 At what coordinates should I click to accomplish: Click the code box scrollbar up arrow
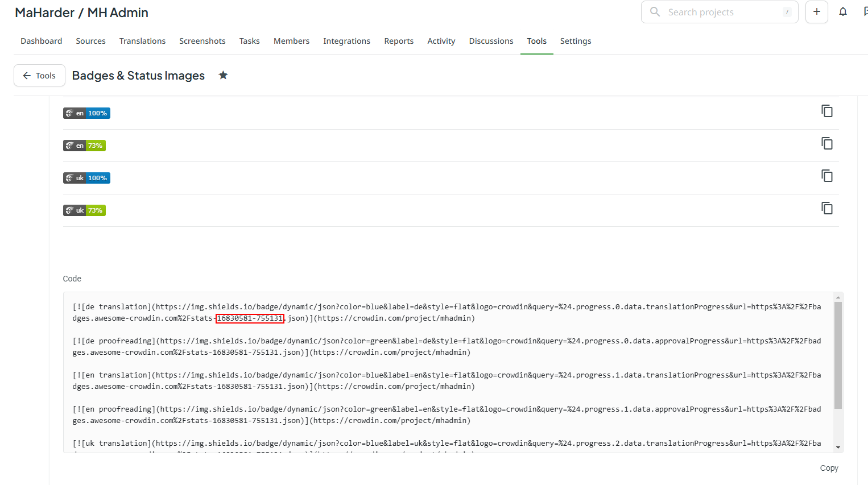tap(838, 297)
